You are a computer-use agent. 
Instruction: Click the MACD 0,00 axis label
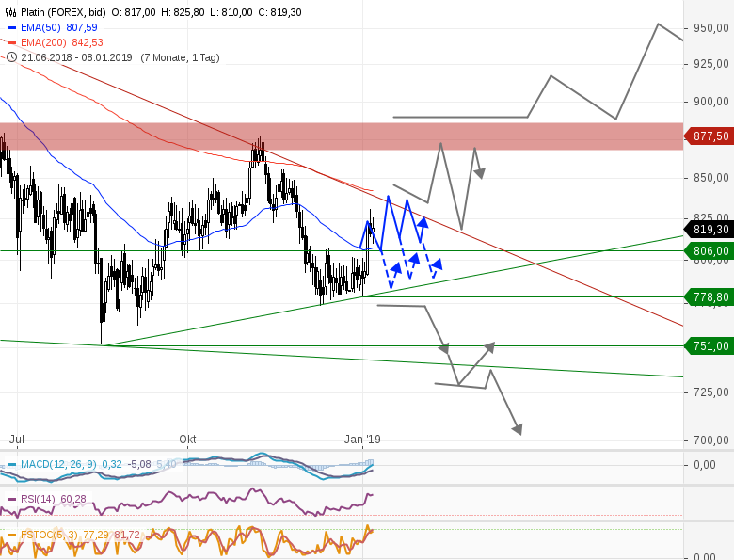705,465
